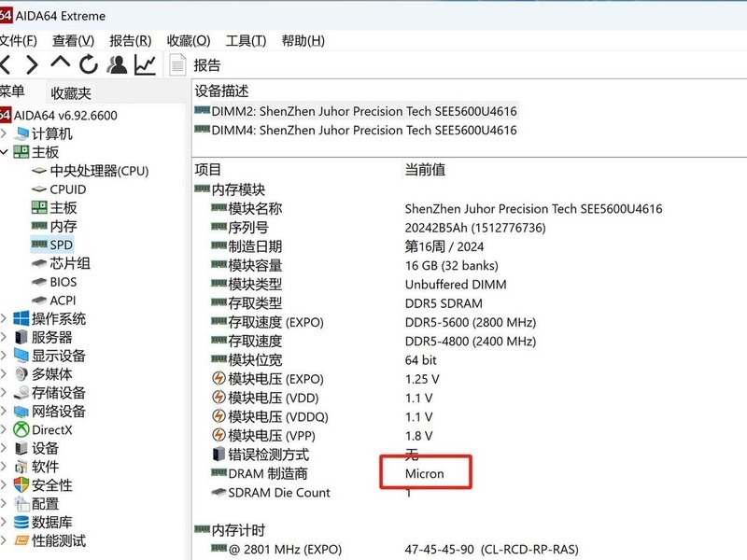Click the 项目 column header
The width and height of the screenshot is (747, 560).
(x=207, y=170)
